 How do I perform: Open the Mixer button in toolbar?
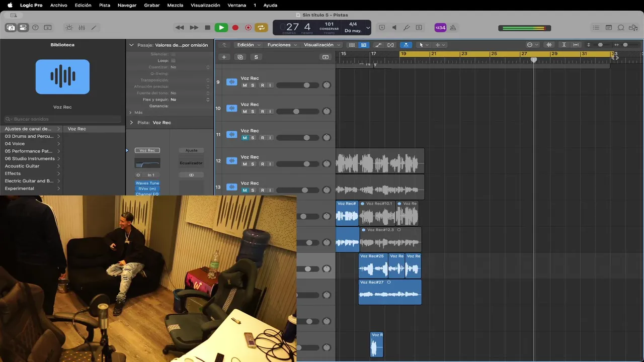[82, 28]
